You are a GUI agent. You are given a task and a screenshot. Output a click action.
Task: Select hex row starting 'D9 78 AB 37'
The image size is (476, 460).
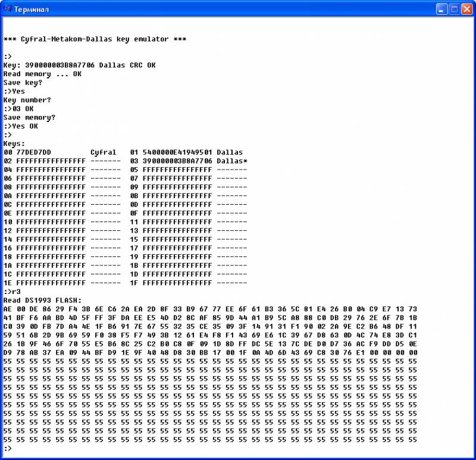[211, 352]
